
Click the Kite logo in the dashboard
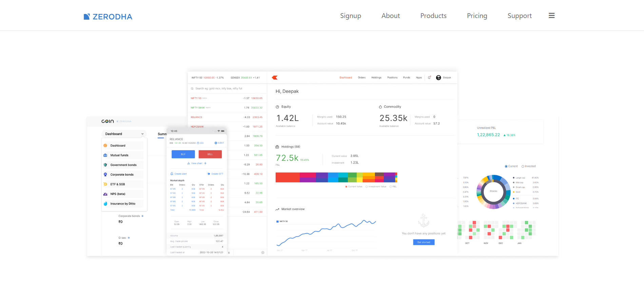click(x=275, y=78)
